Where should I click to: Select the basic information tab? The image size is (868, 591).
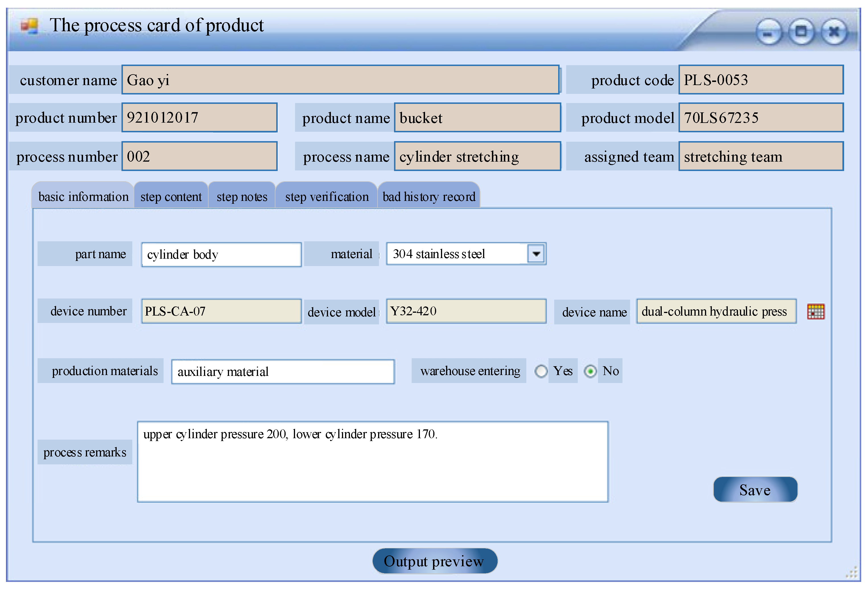click(83, 197)
